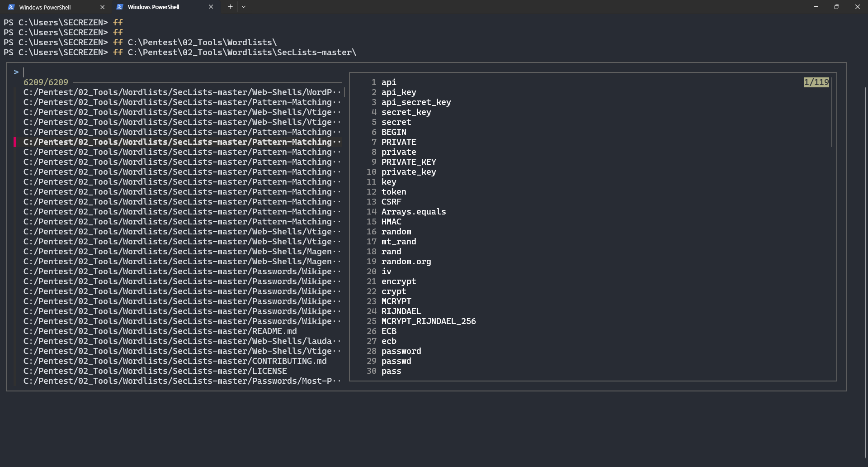868x467 pixels.
Task: Close the first PowerShell tab
Action: (102, 7)
